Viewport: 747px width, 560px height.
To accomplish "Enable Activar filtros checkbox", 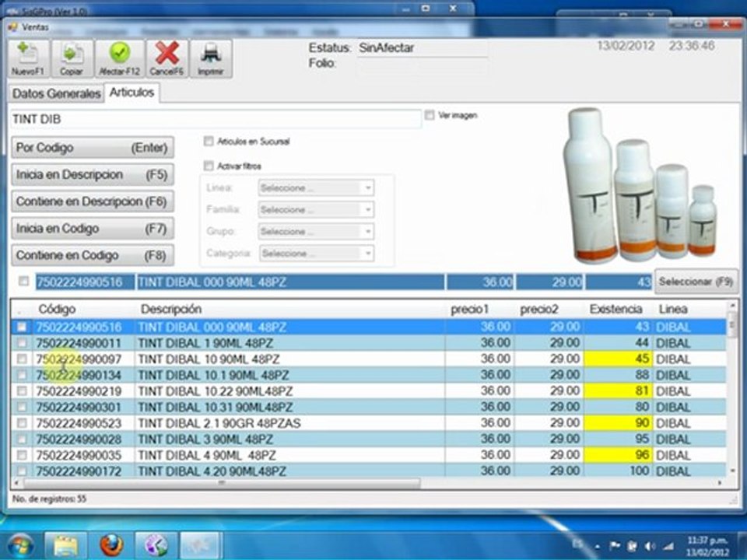I will [209, 166].
